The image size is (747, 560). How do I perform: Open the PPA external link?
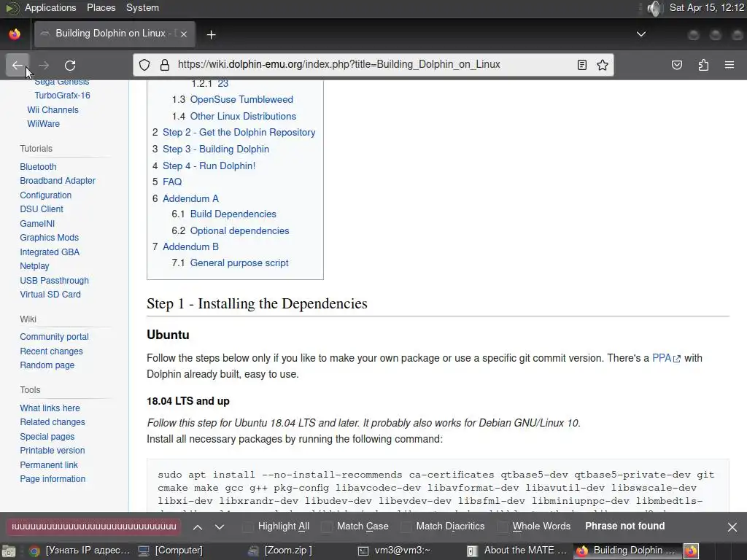[x=666, y=358]
